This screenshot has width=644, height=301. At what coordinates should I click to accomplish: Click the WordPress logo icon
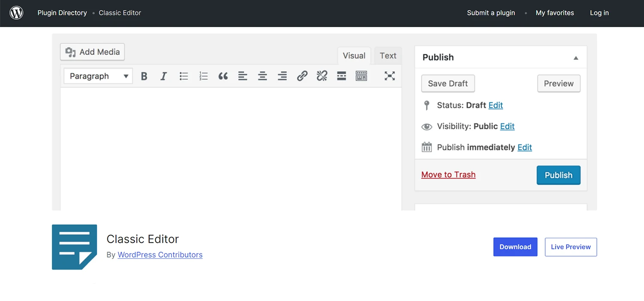[16, 13]
